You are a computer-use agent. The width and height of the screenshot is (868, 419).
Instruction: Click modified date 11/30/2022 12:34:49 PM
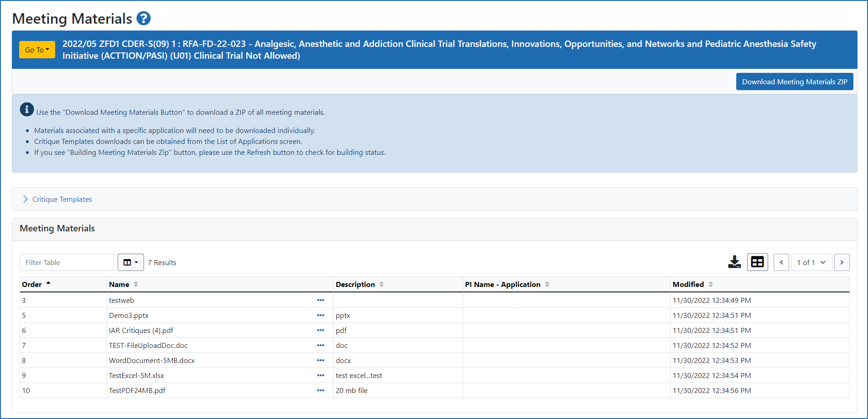(x=712, y=300)
